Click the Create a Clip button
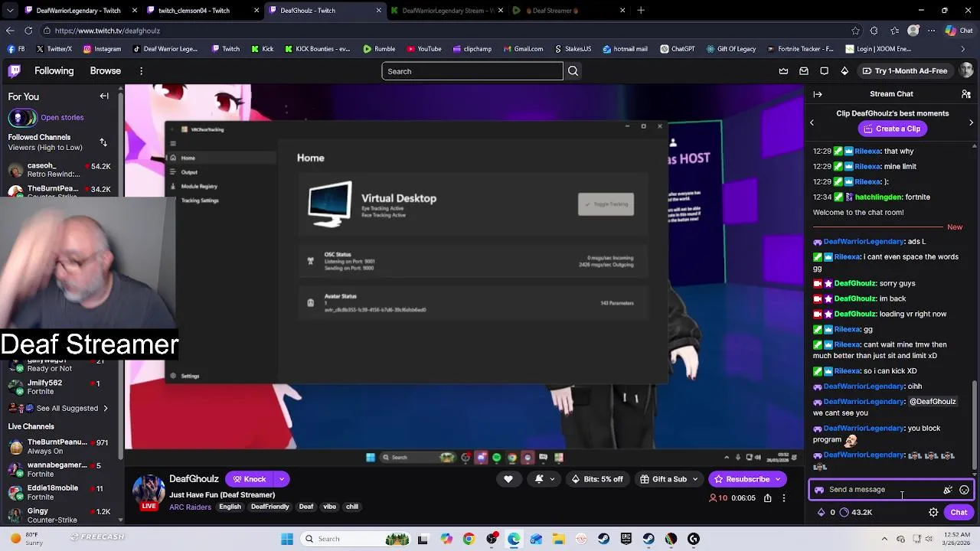The image size is (980, 551). tap(891, 129)
